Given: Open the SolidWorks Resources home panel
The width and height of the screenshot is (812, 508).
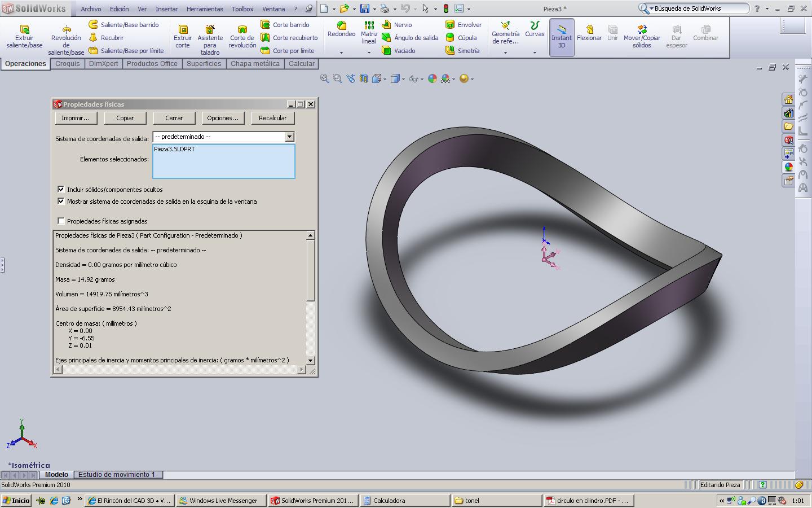Looking at the screenshot, I should coord(788,99).
